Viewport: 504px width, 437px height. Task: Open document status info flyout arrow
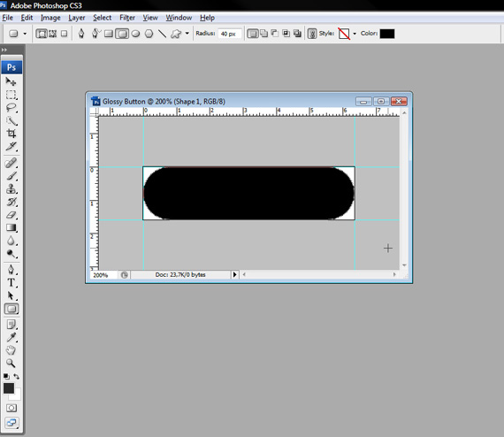tap(234, 274)
